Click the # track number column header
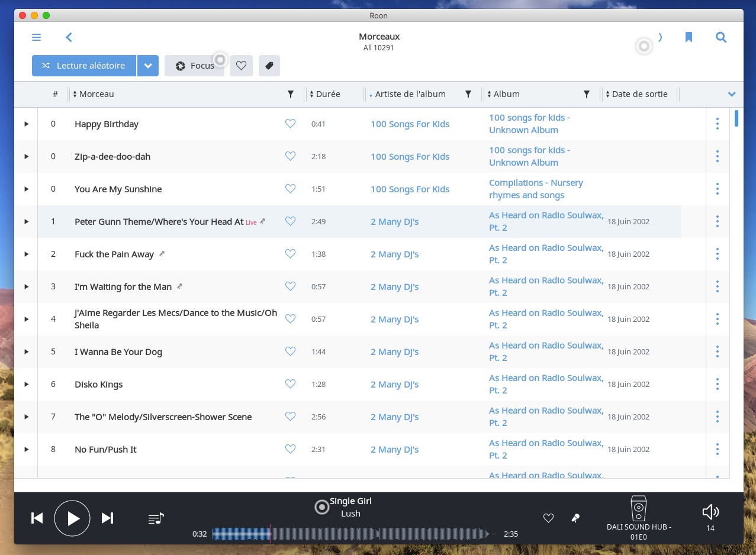The image size is (756, 555). click(x=55, y=94)
